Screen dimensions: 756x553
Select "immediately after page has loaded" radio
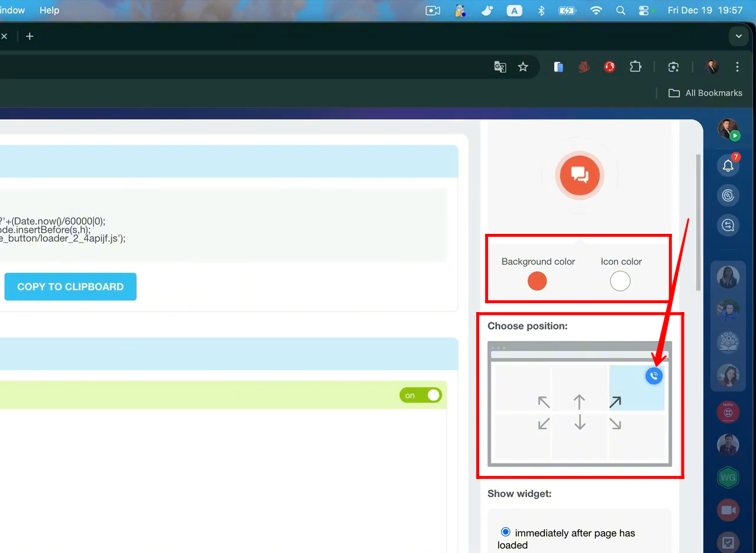click(x=505, y=532)
